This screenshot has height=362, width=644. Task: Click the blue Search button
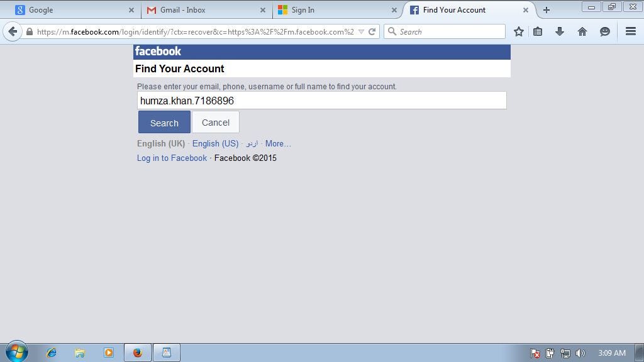click(164, 123)
